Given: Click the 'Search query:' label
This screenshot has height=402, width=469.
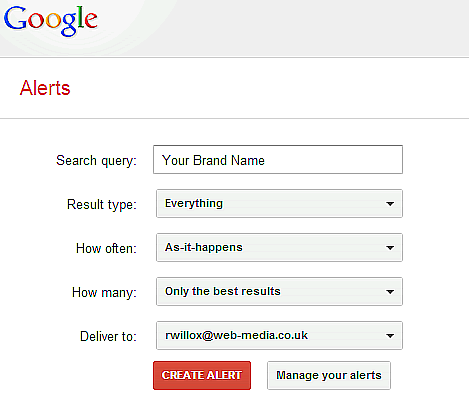Looking at the screenshot, I should point(96,161).
